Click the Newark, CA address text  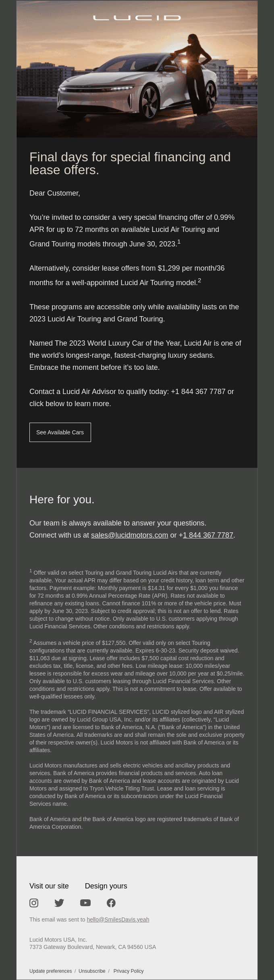click(x=93, y=947)
